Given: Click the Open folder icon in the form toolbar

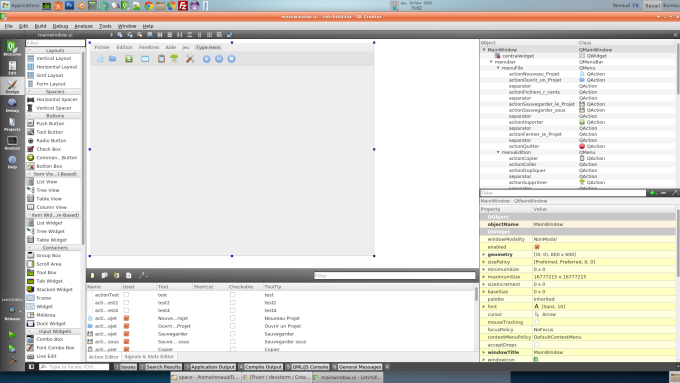Looking at the screenshot, I should point(112,59).
